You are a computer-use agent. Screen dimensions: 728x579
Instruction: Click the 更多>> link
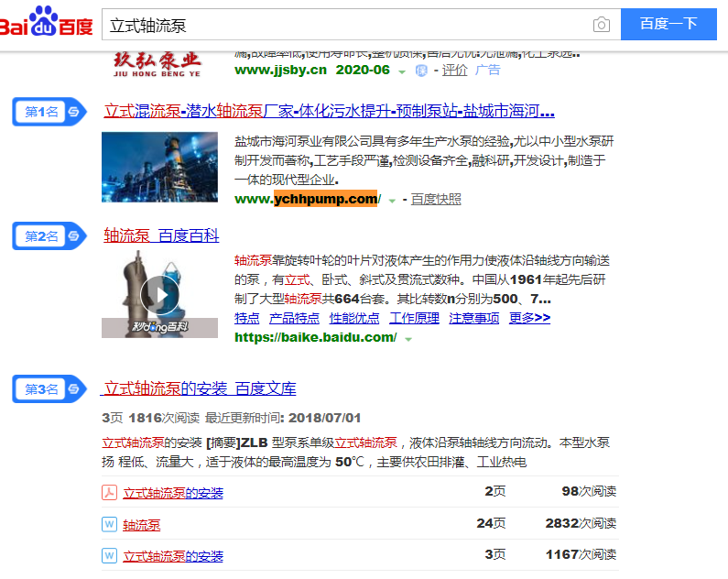point(530,318)
